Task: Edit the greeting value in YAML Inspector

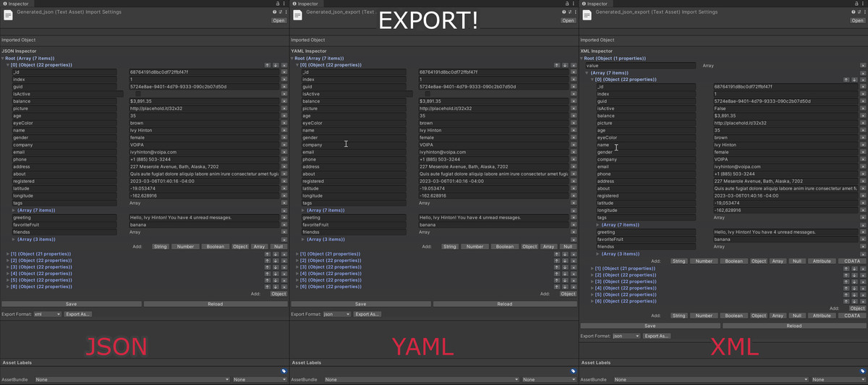Action: click(x=493, y=217)
